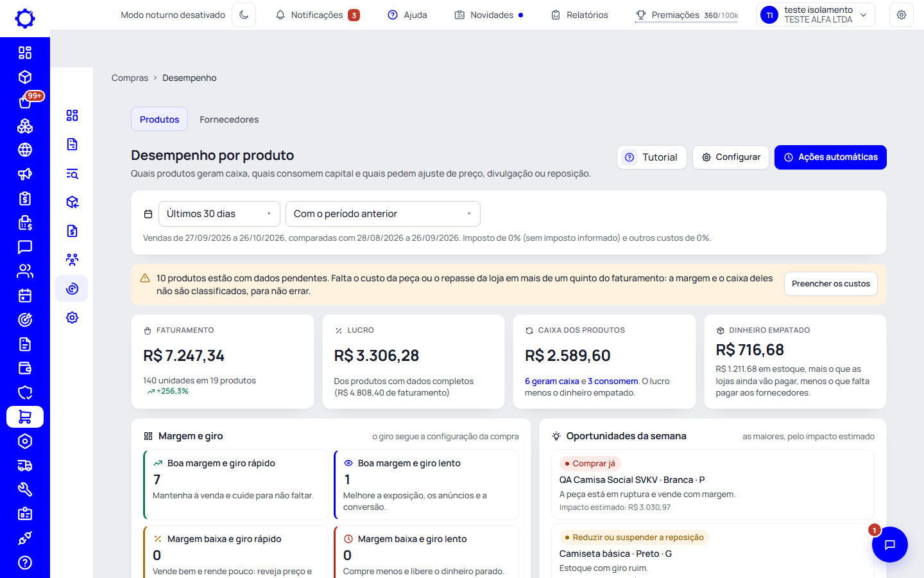This screenshot has width=924, height=578.
Task: Open Relatórios in the top bar
Action: [579, 15]
